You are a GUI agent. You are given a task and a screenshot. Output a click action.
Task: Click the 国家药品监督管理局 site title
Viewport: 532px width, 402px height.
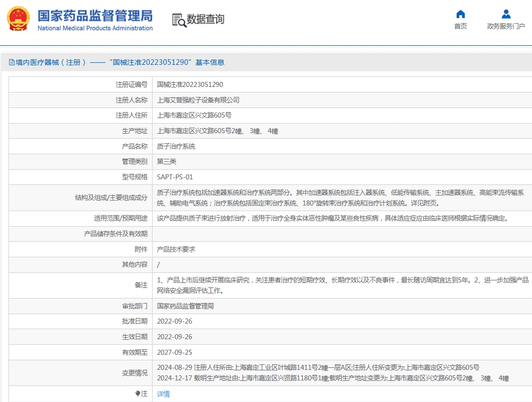(95, 16)
